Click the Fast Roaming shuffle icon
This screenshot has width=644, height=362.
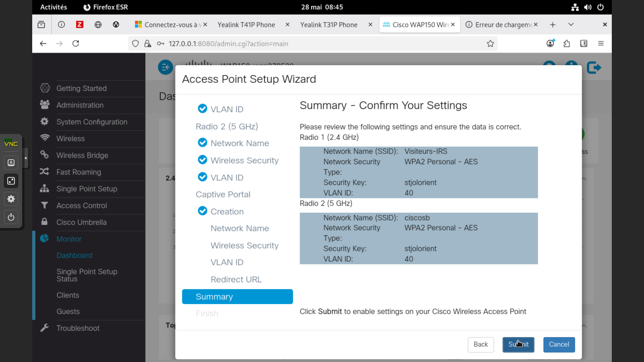click(x=45, y=172)
